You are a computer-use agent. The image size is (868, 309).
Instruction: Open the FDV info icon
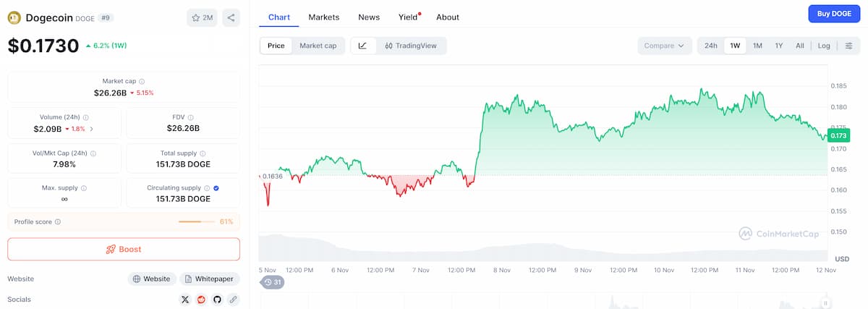191,117
